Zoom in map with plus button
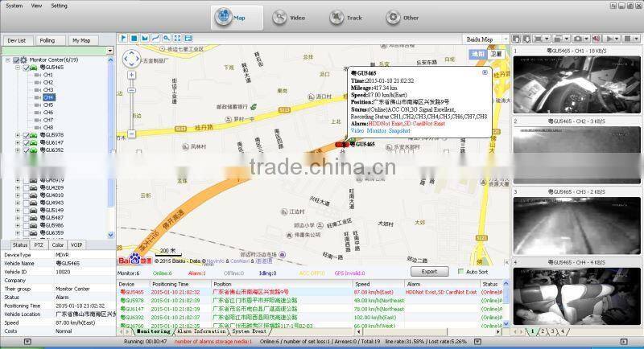The height and width of the screenshot is (349, 644). [131, 75]
